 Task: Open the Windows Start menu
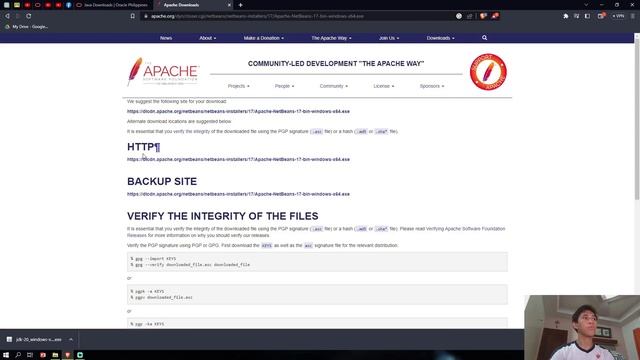(6, 355)
